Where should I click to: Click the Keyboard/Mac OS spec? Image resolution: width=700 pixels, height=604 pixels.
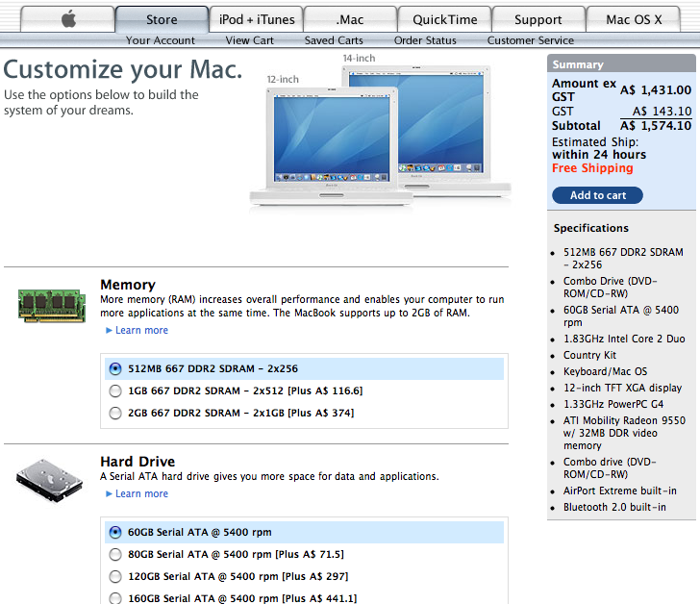[x=605, y=371]
